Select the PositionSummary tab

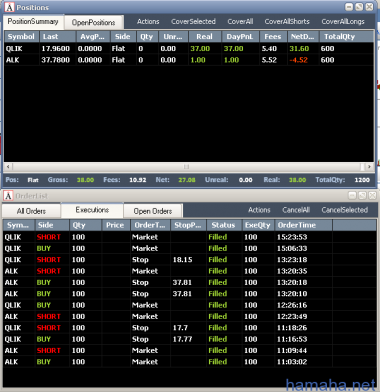[33, 21]
